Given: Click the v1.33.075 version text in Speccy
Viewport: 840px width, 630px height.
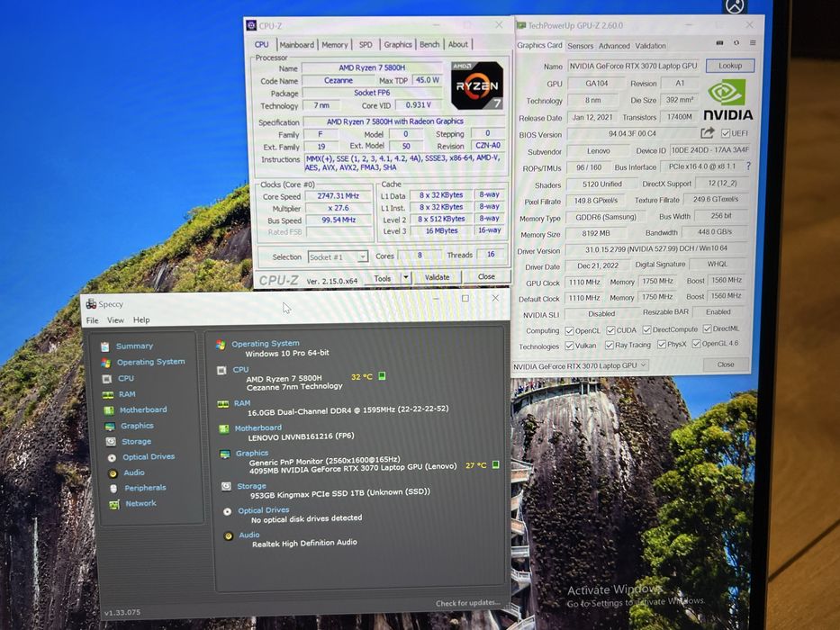Looking at the screenshot, I should pos(122,612).
